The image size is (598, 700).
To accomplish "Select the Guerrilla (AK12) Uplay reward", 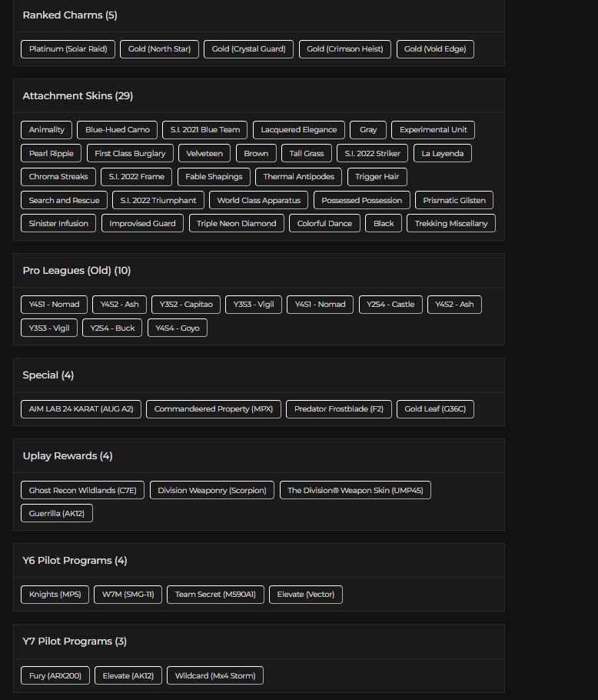I will (x=57, y=513).
